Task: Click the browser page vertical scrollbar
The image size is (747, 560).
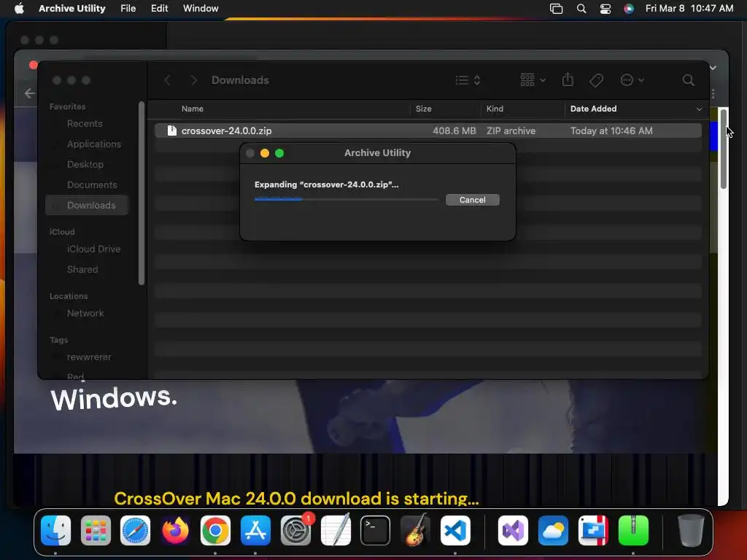Action: click(x=723, y=149)
